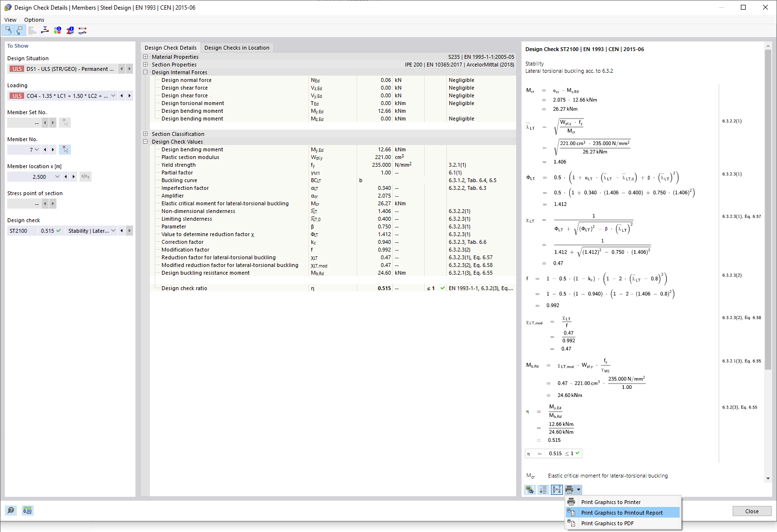Click the formula panel vertical scrollbar thumb
This screenshot has height=532, width=777.
point(768,210)
